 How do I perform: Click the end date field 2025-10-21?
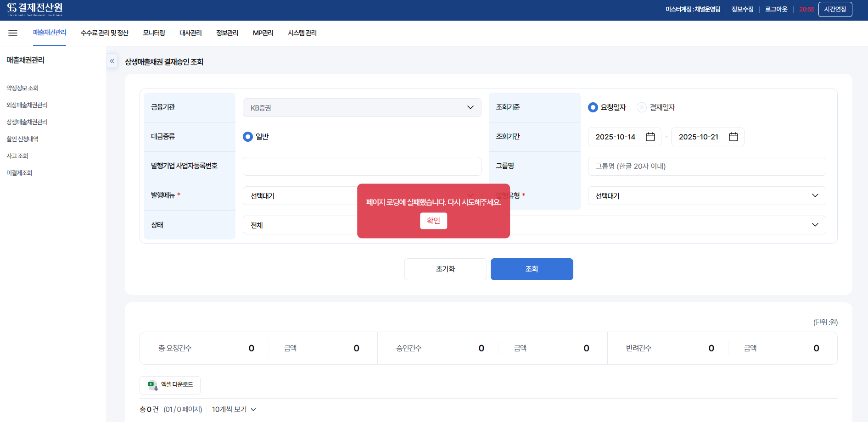(x=707, y=137)
